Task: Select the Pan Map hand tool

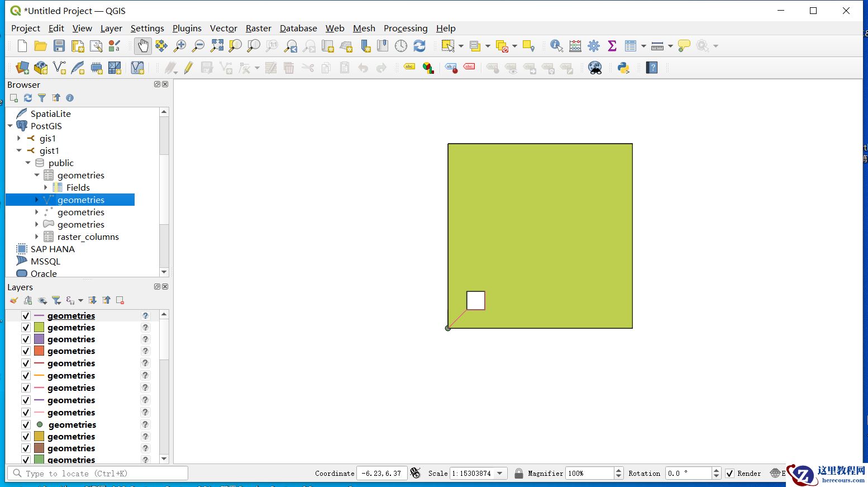Action: pos(143,46)
